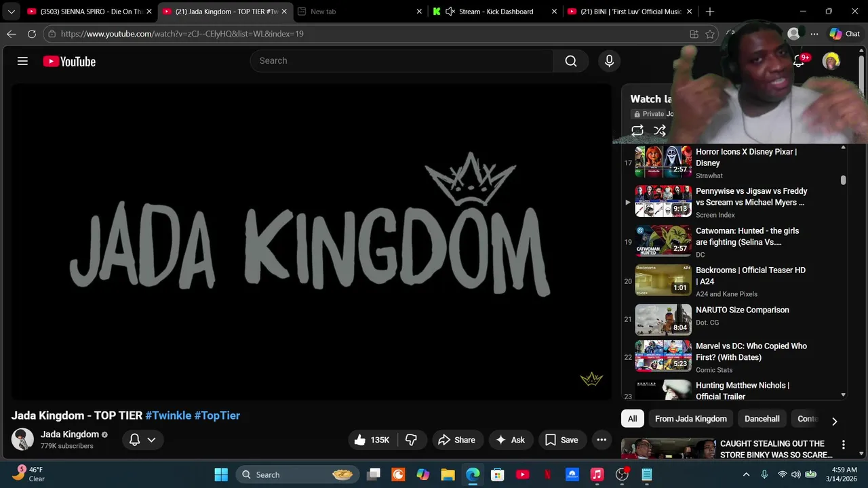The width and height of the screenshot is (868, 488).
Task: Follow the #TopTier hashtag link
Action: (x=217, y=415)
